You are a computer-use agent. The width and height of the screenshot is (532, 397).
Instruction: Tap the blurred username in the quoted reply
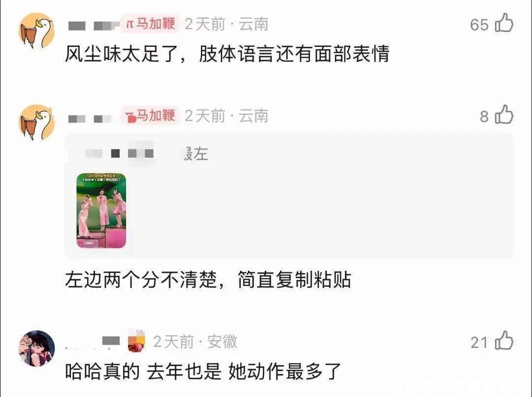click(x=119, y=154)
